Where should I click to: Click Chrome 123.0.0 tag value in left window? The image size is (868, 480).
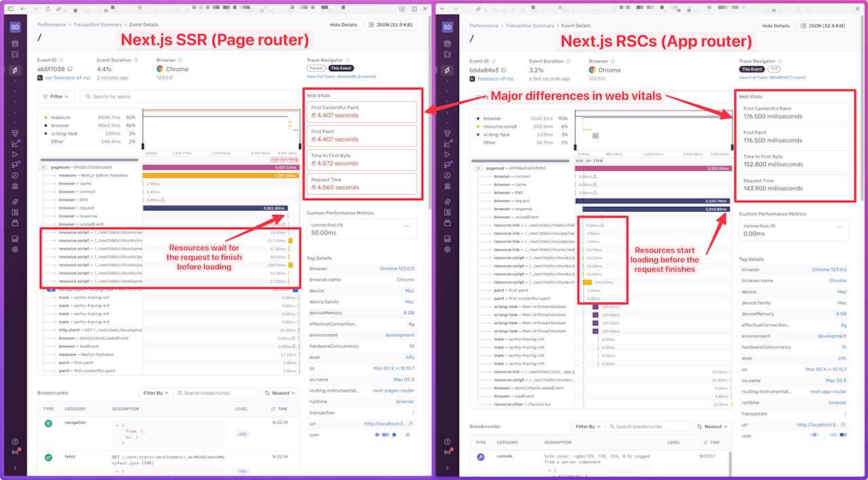pyautogui.click(x=397, y=268)
